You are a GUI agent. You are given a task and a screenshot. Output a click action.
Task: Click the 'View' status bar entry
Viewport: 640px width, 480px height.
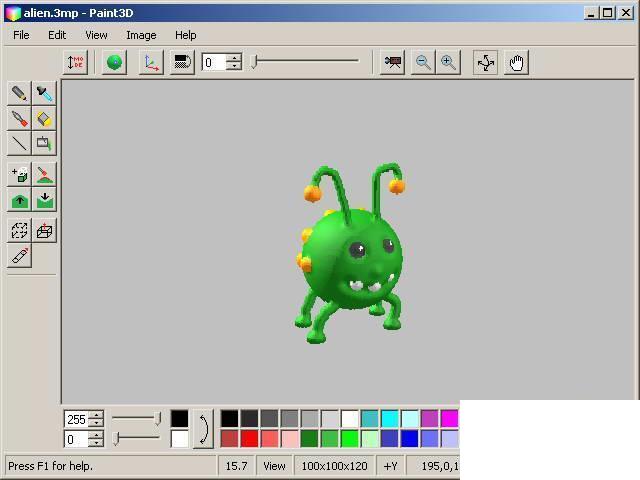pos(274,466)
